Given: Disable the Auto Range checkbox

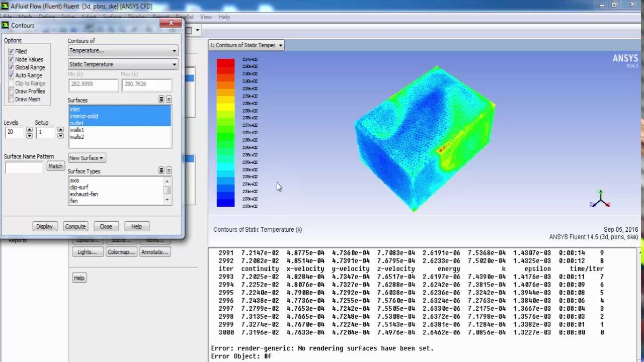Looking at the screenshot, I should pos(11,75).
